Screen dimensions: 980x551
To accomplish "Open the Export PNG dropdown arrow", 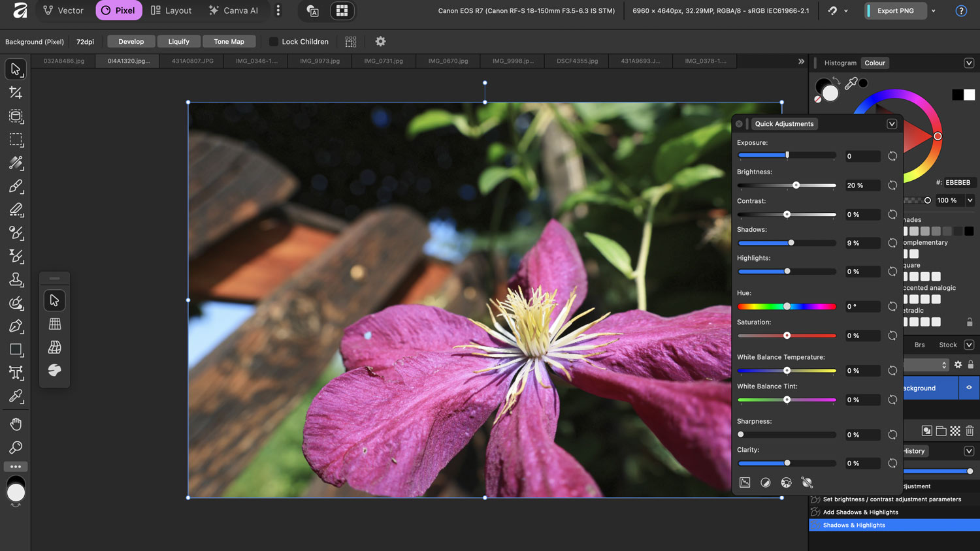I will [x=934, y=11].
